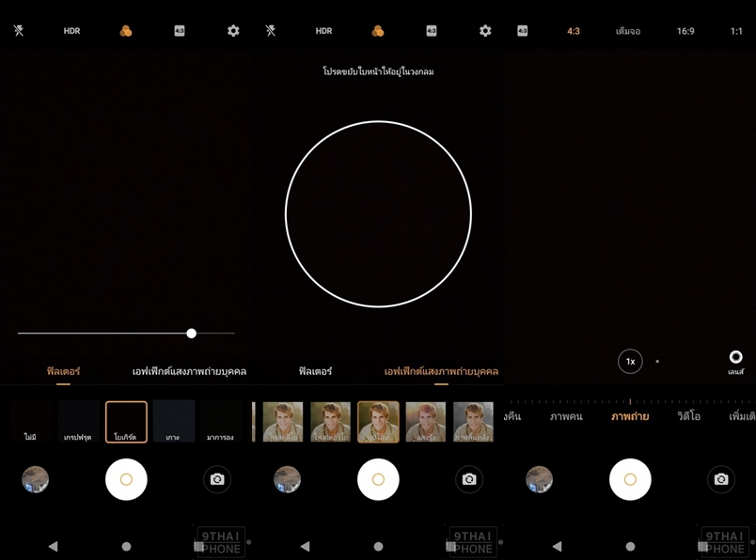Switch to the วิดีโอ video mode
Screen dimensions: 756x560
pyautogui.click(x=688, y=415)
